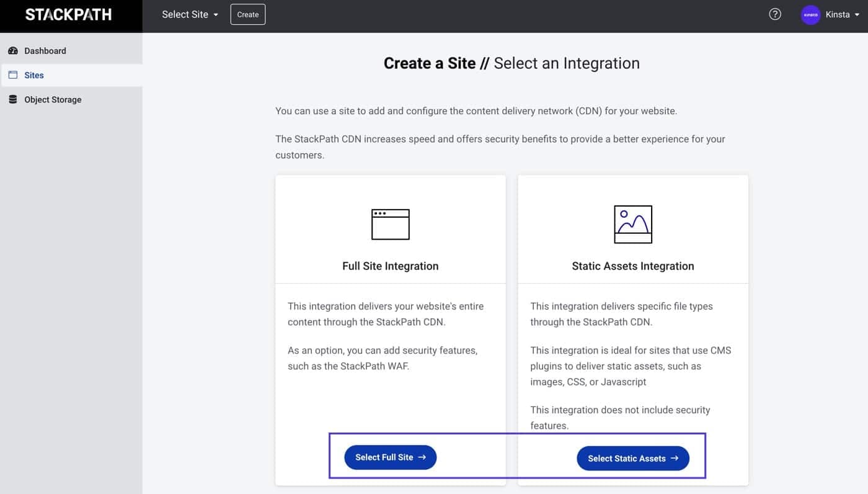Click the Full Site Integration title text

[390, 266]
